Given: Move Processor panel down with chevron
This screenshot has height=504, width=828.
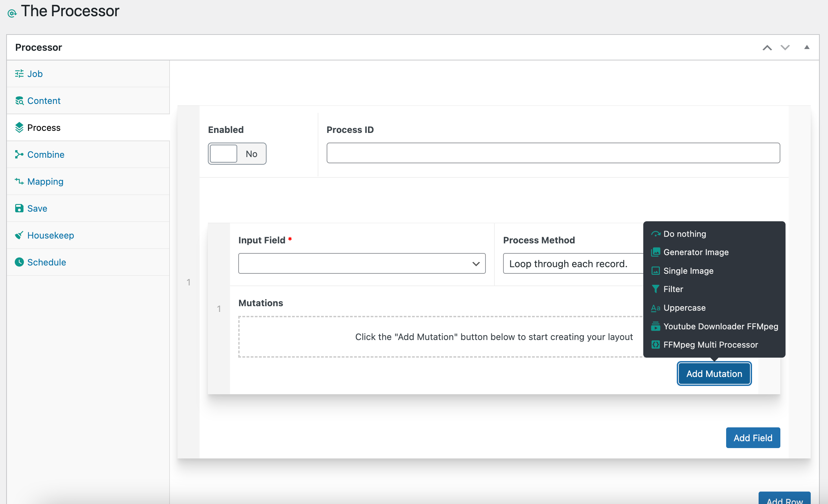Looking at the screenshot, I should [x=785, y=48].
